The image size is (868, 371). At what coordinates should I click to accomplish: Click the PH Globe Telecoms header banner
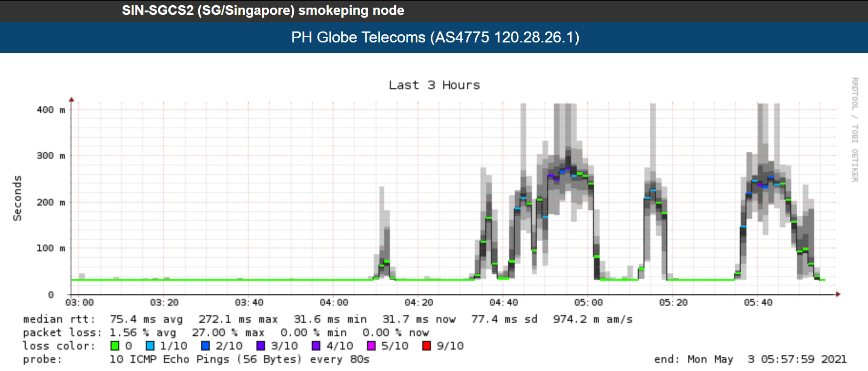point(435,37)
